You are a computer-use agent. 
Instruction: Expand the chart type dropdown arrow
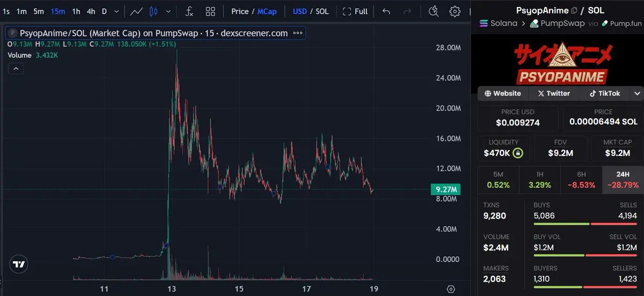(169, 11)
